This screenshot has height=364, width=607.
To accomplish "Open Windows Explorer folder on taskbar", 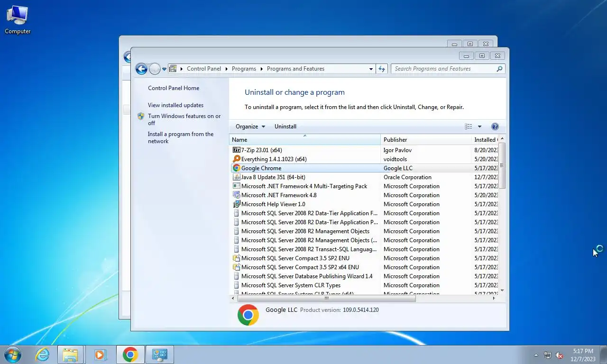I will pyautogui.click(x=70, y=355).
